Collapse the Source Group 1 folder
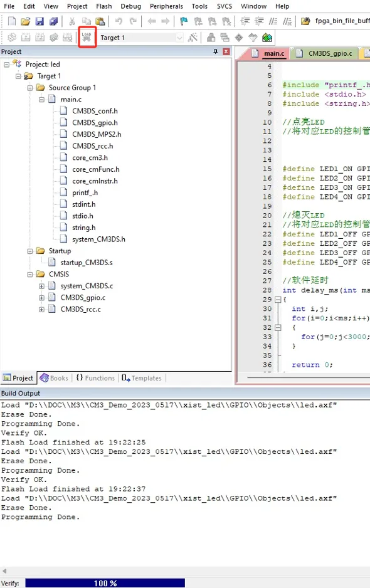The image size is (370, 588). [x=30, y=88]
